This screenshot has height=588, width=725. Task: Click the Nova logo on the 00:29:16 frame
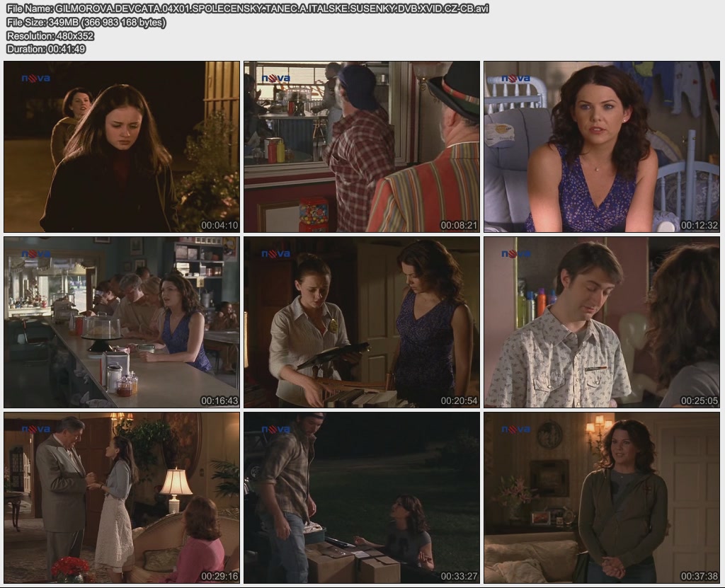pyautogui.click(x=36, y=430)
